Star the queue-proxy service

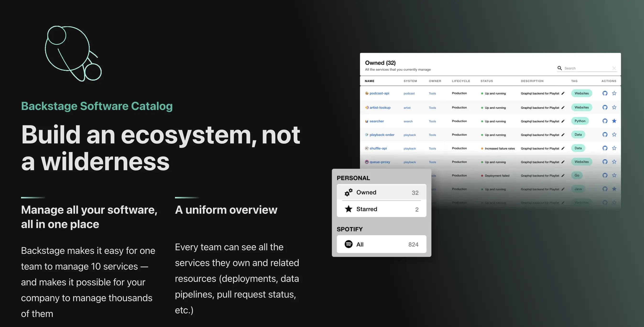(x=614, y=162)
